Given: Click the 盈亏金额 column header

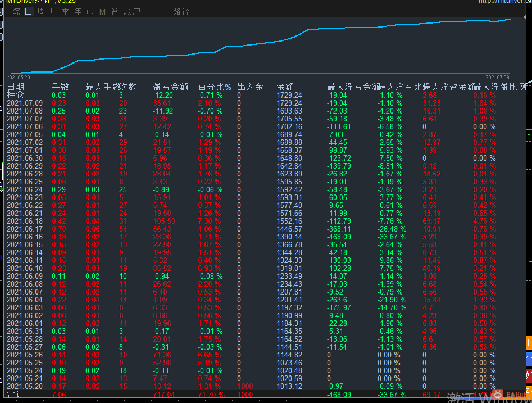Looking at the screenshot, I should click(x=170, y=87).
